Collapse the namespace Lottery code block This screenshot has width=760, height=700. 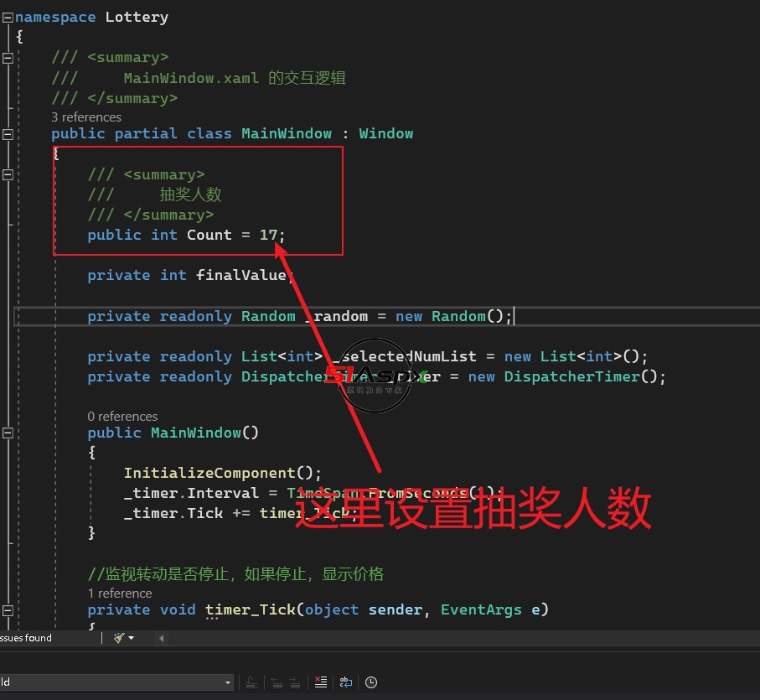tap(8, 18)
